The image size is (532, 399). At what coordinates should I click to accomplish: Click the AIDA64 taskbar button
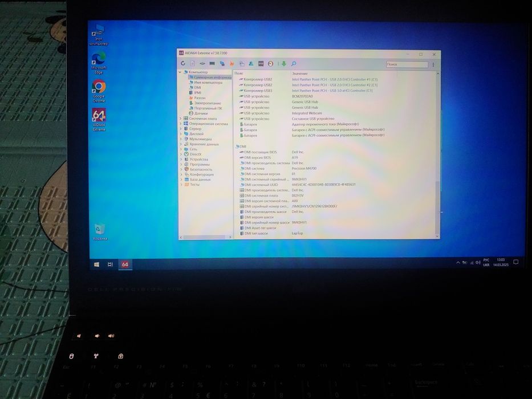[125, 264]
